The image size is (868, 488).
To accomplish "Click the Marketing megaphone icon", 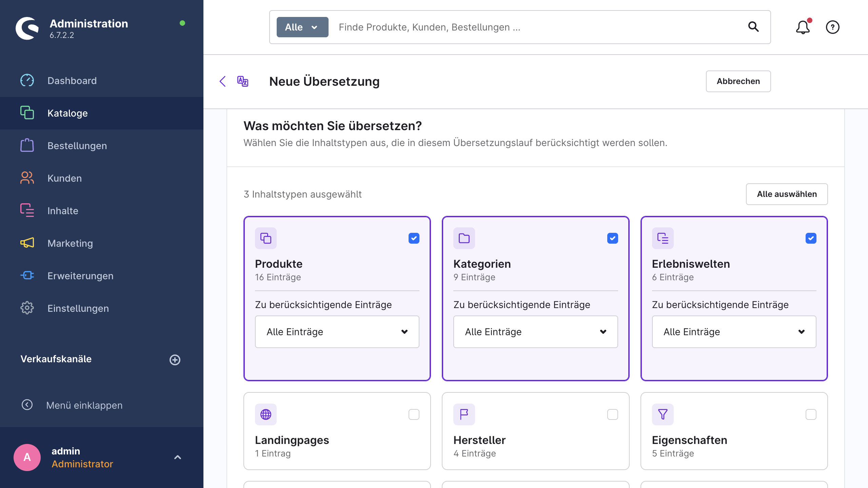I will pos(27,243).
